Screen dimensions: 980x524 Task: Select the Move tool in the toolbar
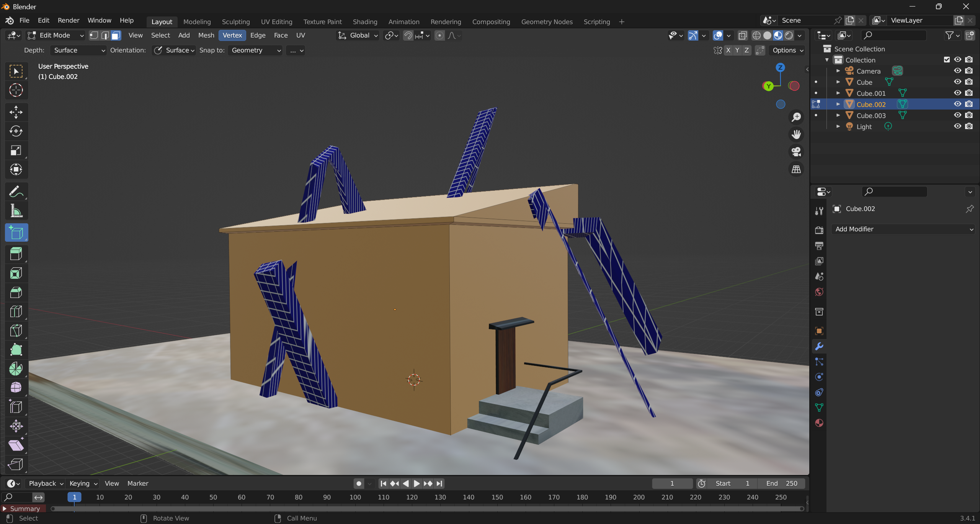pyautogui.click(x=16, y=112)
